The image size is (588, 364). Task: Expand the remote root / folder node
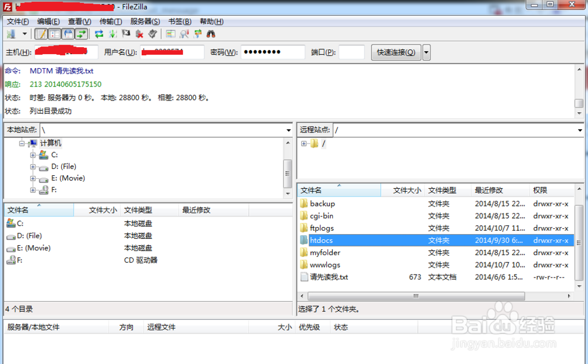[x=304, y=143]
